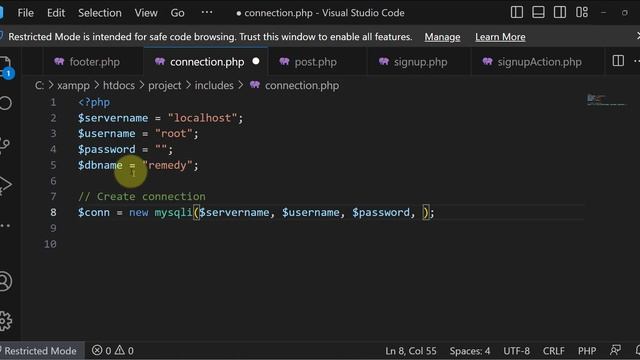Viewport: 640px width, 360px height.
Task: Toggle the secondary side bar layout icon
Action: 560,12
